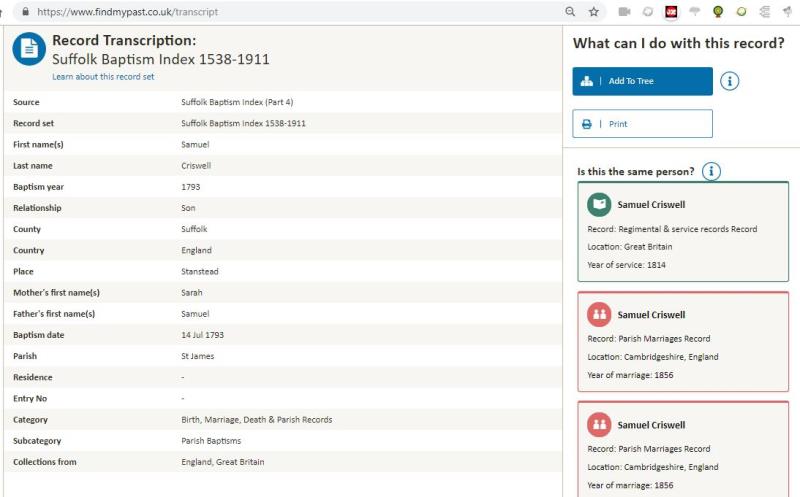800x497 pixels.
Task: Click the red JX extension icon
Action: click(671, 11)
